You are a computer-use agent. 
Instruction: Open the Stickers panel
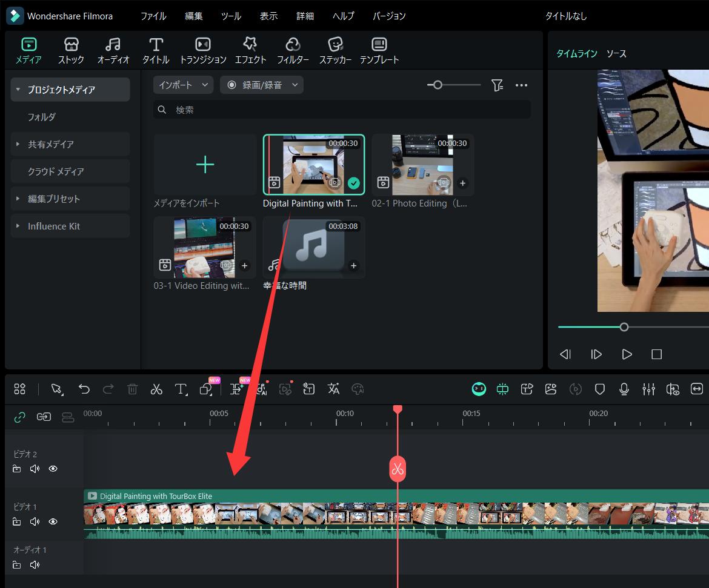pyautogui.click(x=335, y=50)
